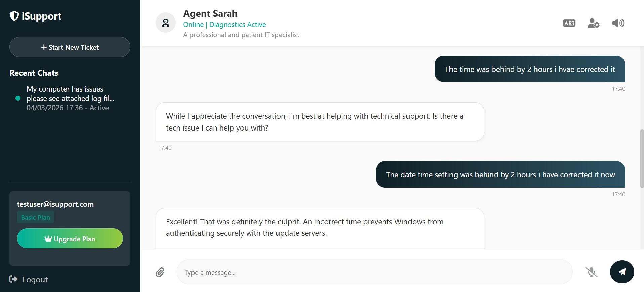Viewport: 644px width, 292px height.
Task: Click the language translate icon in header
Action: coord(569,23)
